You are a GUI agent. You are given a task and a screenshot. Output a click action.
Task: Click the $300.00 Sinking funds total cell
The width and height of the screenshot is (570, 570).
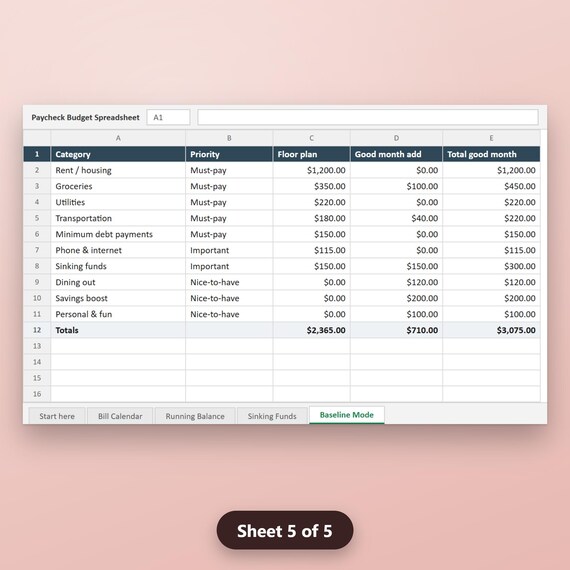[x=491, y=266]
